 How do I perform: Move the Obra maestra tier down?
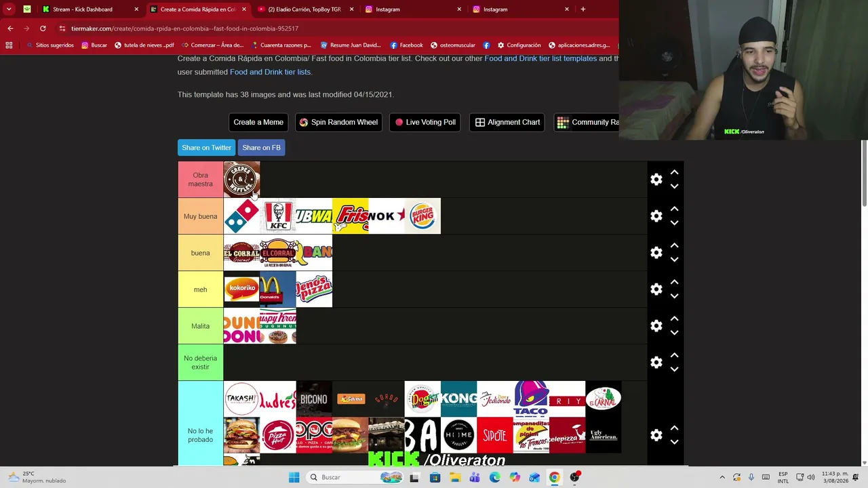[674, 186]
